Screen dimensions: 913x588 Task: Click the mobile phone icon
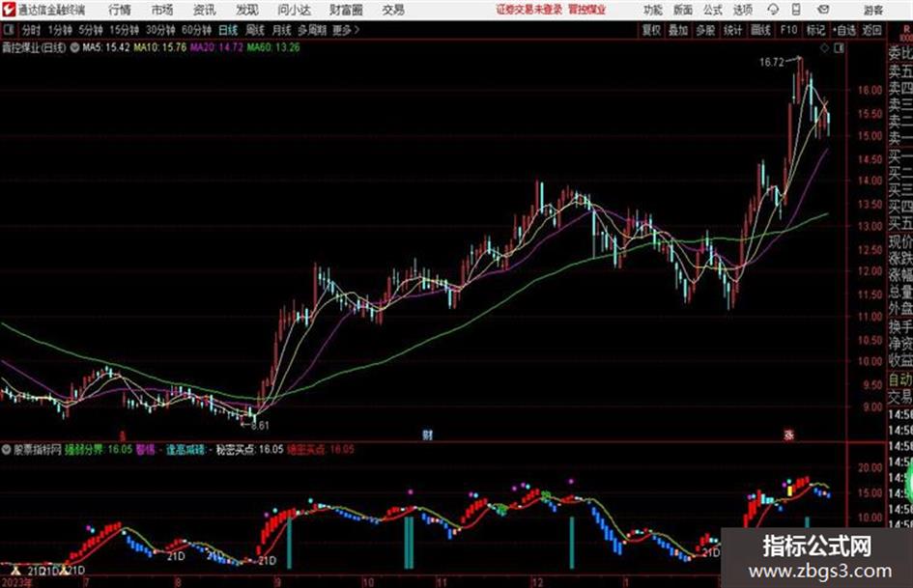click(x=796, y=10)
